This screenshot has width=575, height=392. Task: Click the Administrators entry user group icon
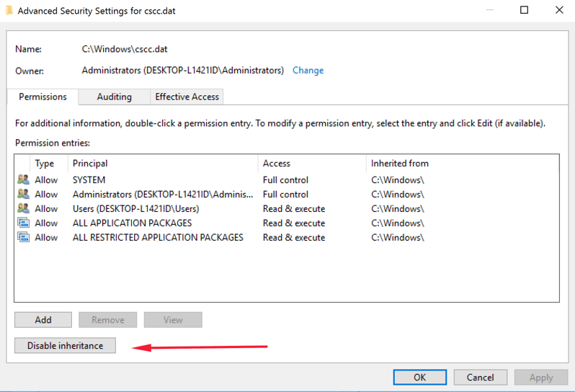(23, 195)
